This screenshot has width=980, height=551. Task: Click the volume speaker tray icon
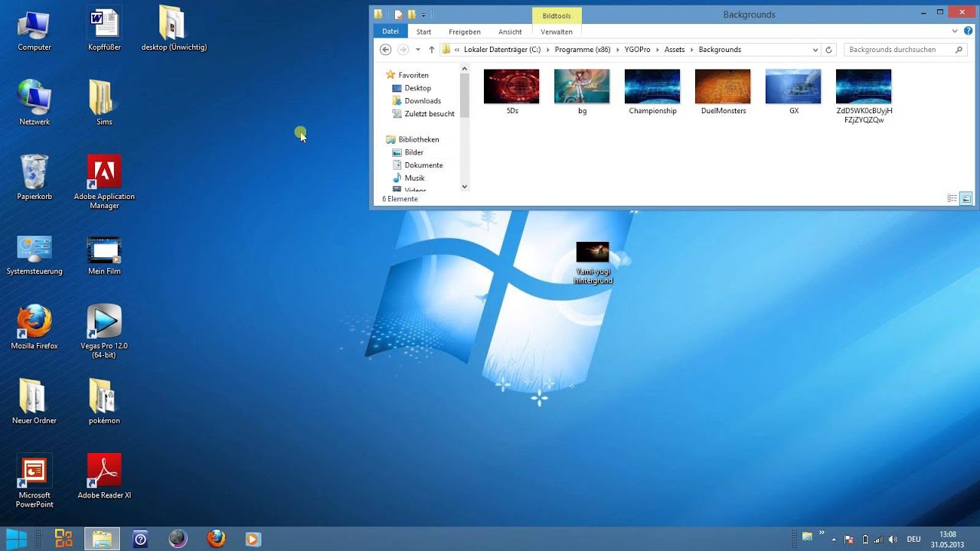point(893,540)
